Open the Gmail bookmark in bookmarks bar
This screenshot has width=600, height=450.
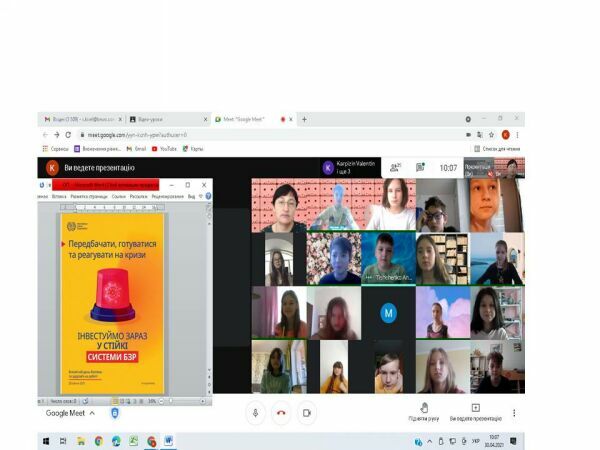[136, 149]
